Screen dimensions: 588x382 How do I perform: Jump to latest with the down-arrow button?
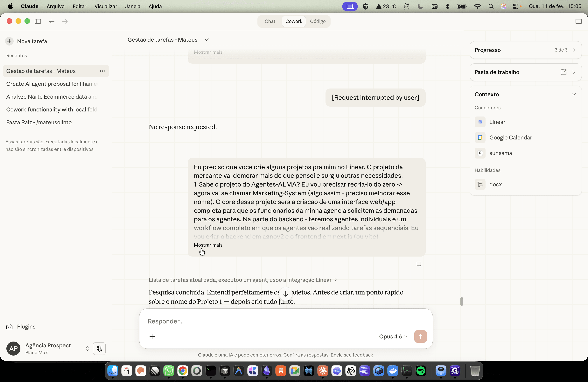(286, 294)
